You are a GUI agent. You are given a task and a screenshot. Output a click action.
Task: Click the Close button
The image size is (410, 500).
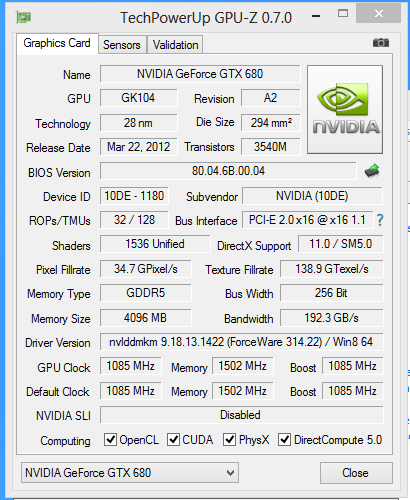tap(356, 473)
